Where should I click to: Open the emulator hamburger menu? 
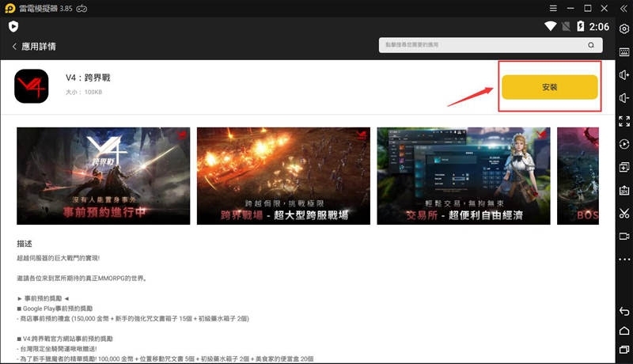pyautogui.click(x=553, y=8)
